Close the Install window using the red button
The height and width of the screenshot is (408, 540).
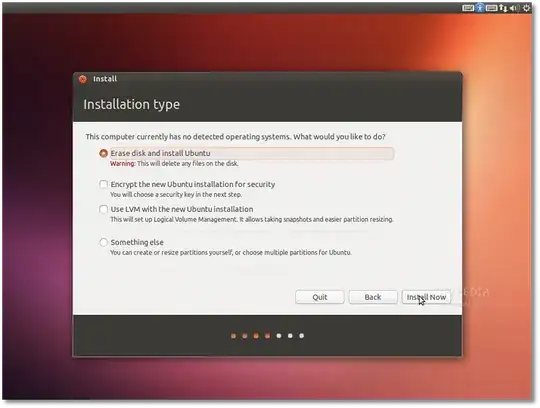tap(83, 79)
